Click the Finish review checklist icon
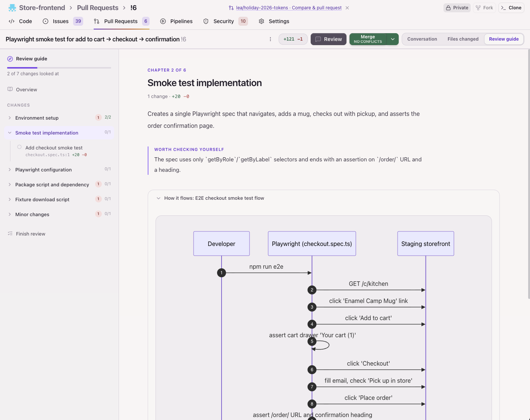Screen dimensions: 530x420 click(x=10, y=234)
